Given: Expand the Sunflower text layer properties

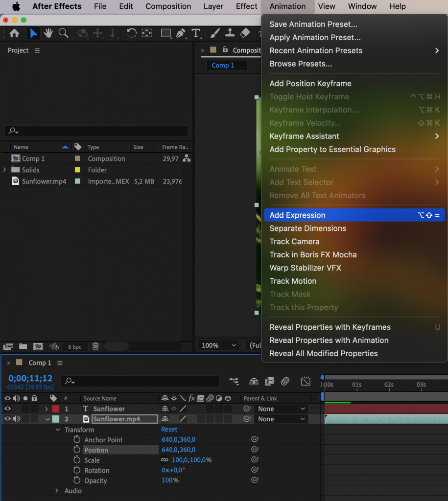Looking at the screenshot, I should [x=47, y=409].
